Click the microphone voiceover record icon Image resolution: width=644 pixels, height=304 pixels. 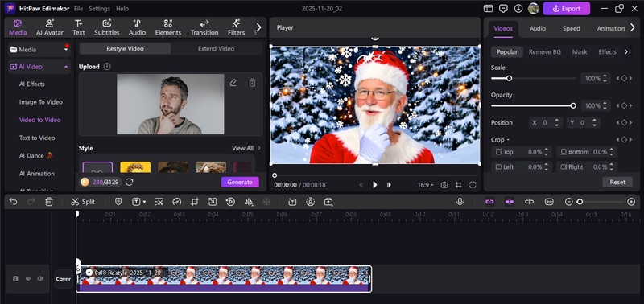[x=460, y=201]
